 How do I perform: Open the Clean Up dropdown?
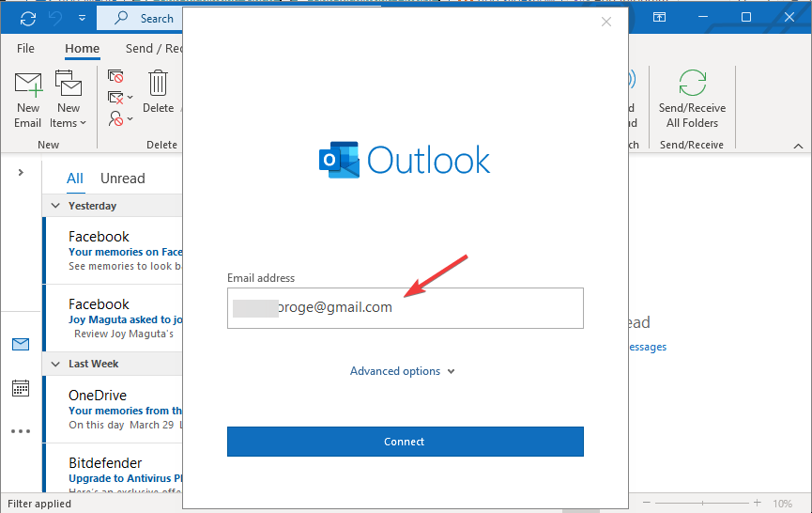coord(120,97)
